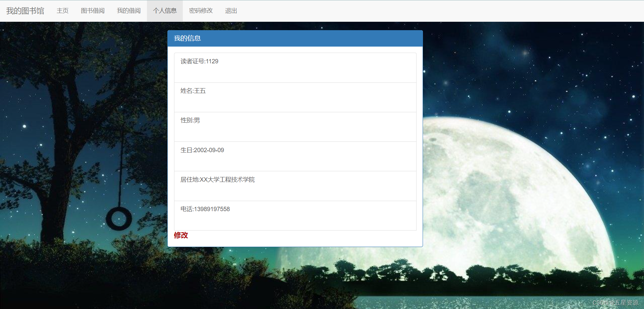Select the 个人信息 nav tab
This screenshot has width=644, height=309.
click(x=165, y=11)
